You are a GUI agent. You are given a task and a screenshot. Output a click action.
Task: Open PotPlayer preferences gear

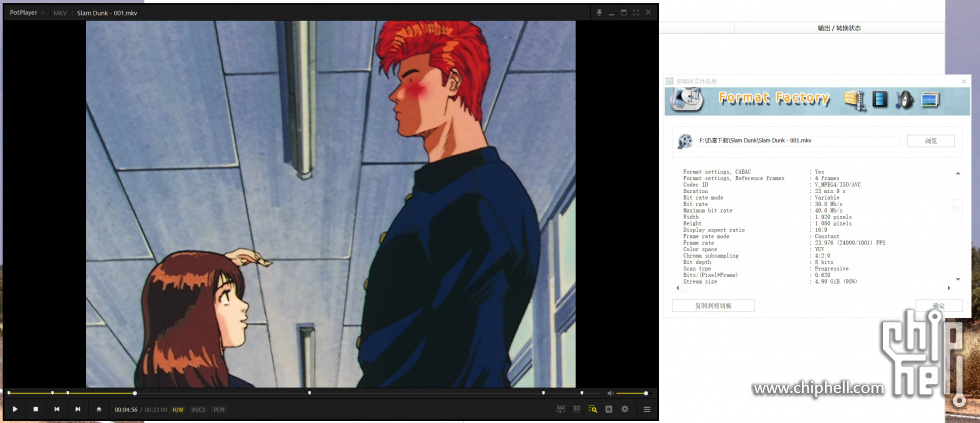[x=624, y=409]
